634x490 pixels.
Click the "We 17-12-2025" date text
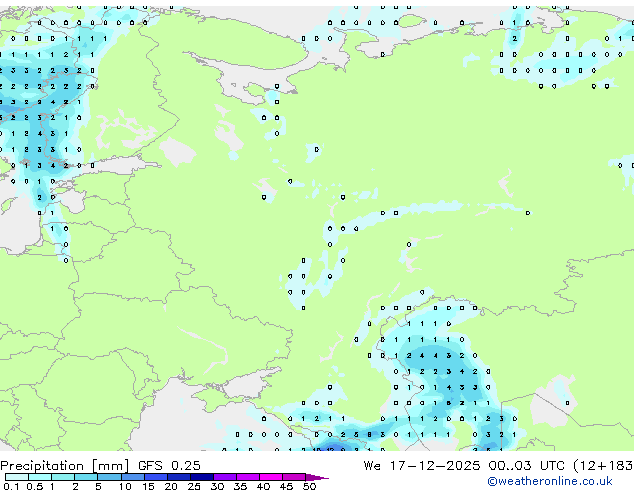tap(422, 466)
